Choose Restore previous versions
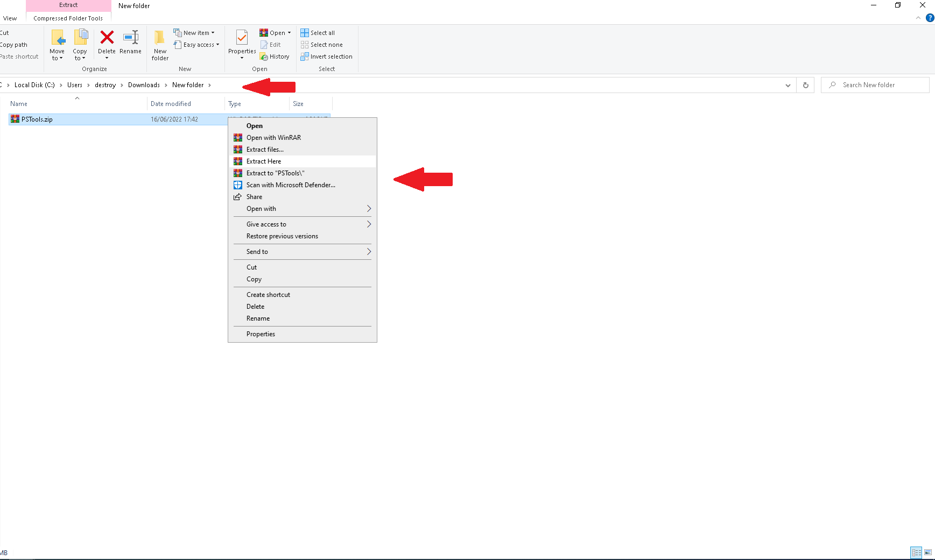 (303, 236)
